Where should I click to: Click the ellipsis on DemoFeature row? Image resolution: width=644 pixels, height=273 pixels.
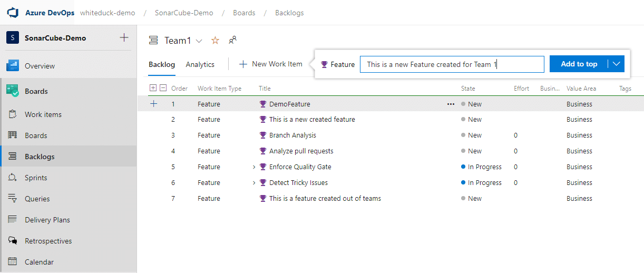[x=451, y=104]
